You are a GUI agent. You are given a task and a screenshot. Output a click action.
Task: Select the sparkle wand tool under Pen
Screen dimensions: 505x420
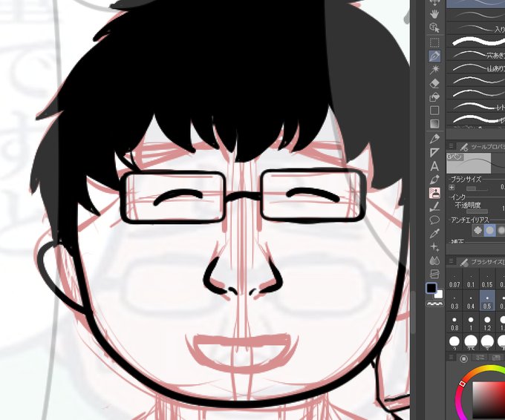click(434, 70)
